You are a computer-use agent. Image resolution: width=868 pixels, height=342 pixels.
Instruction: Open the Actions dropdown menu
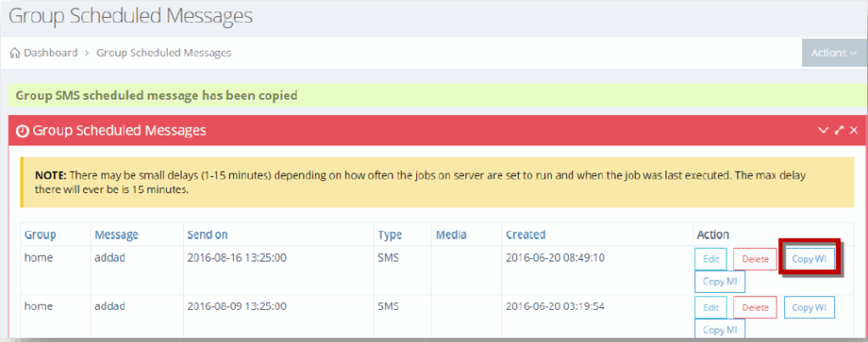834,53
